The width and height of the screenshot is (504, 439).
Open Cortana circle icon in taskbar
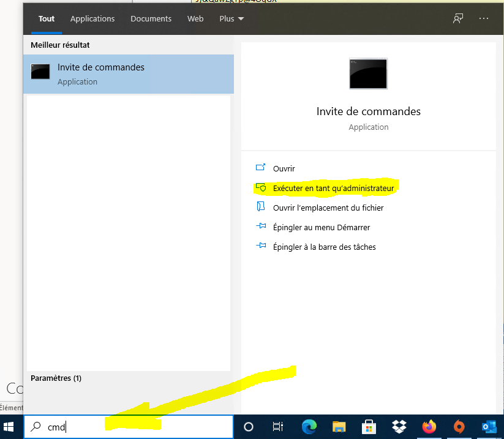click(x=249, y=427)
